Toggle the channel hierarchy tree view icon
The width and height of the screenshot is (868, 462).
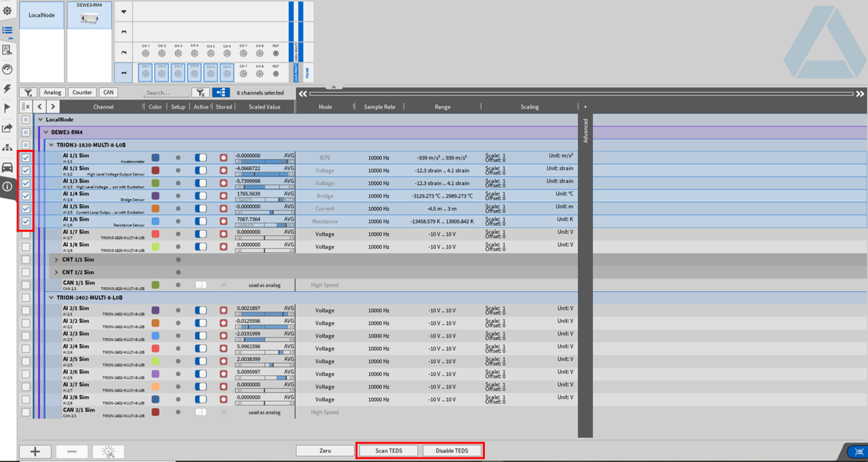(x=221, y=93)
